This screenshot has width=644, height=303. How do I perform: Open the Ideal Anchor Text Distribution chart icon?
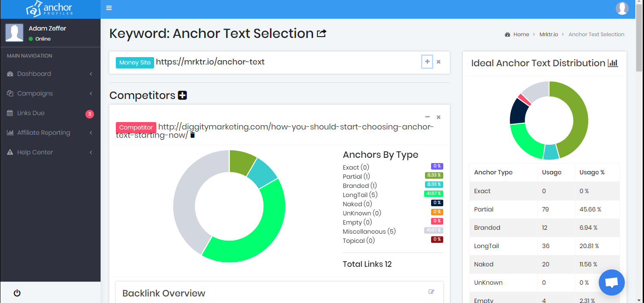[613, 63]
